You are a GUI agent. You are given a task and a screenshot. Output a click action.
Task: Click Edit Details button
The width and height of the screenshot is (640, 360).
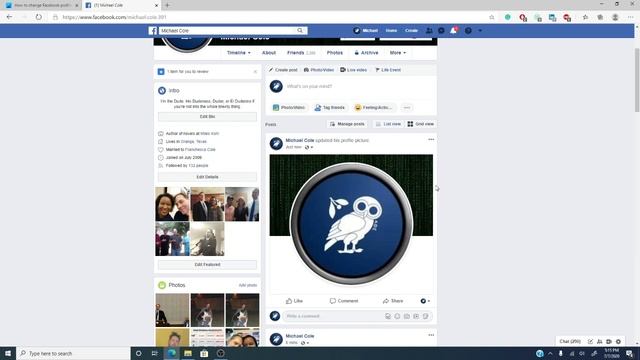click(x=207, y=177)
